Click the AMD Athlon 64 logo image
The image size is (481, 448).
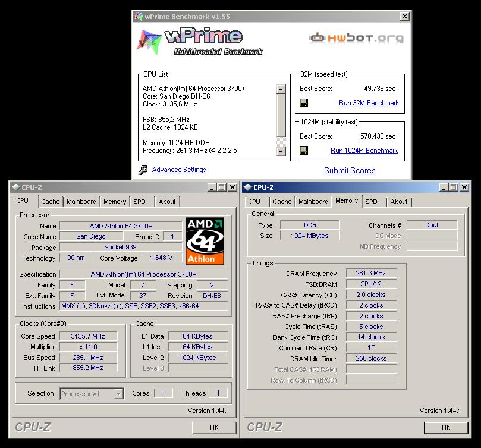tap(205, 241)
